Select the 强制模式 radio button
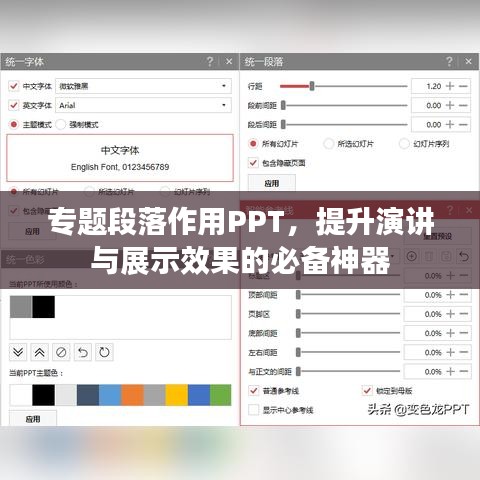This screenshot has width=480, height=480. [61, 124]
